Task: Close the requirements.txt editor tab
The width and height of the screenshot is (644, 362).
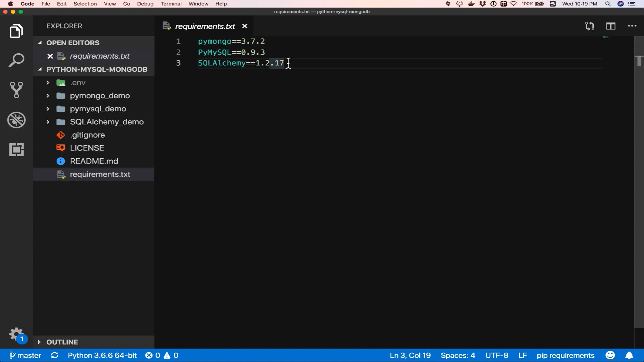Action: (x=245, y=26)
